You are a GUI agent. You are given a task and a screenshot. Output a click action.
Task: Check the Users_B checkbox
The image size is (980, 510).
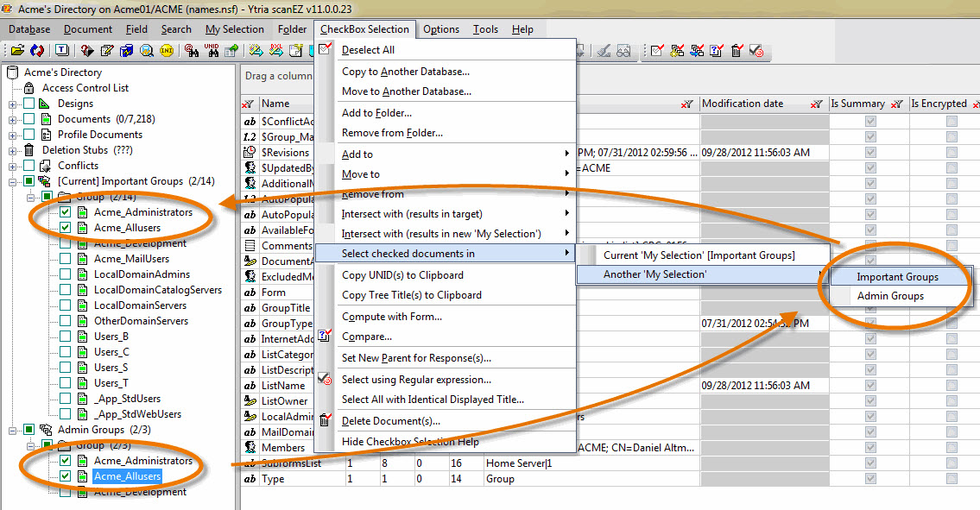pos(66,337)
